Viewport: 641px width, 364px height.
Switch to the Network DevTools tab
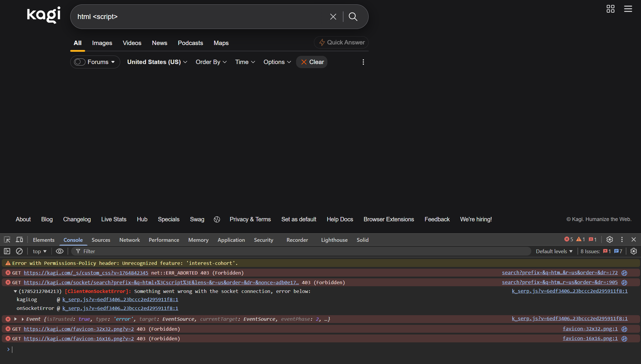pos(130,240)
